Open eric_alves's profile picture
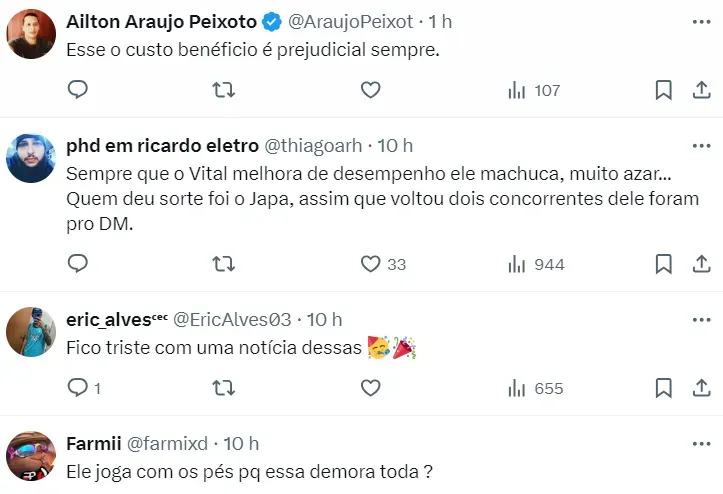The height and width of the screenshot is (494, 723). 31,331
